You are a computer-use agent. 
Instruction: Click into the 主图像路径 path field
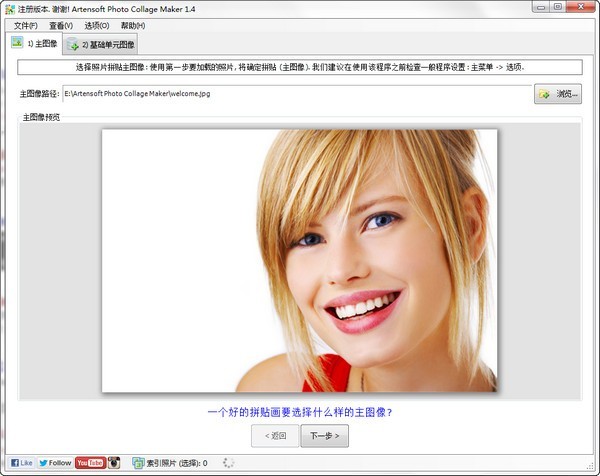click(x=297, y=94)
